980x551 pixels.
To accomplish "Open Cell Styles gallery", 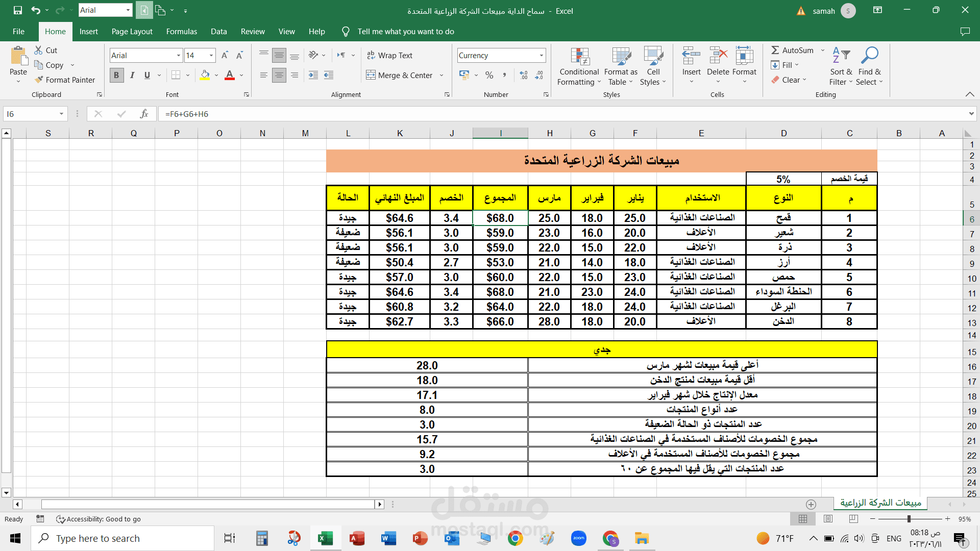I will click(653, 66).
